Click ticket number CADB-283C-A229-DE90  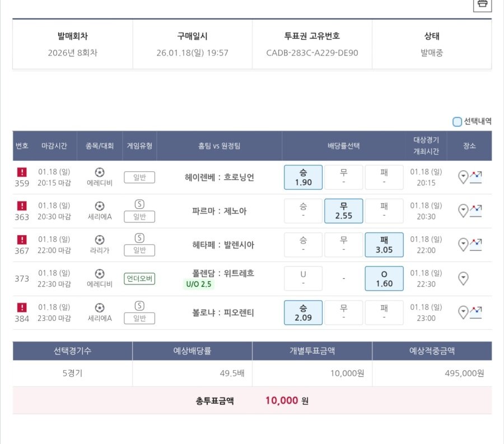click(x=312, y=53)
